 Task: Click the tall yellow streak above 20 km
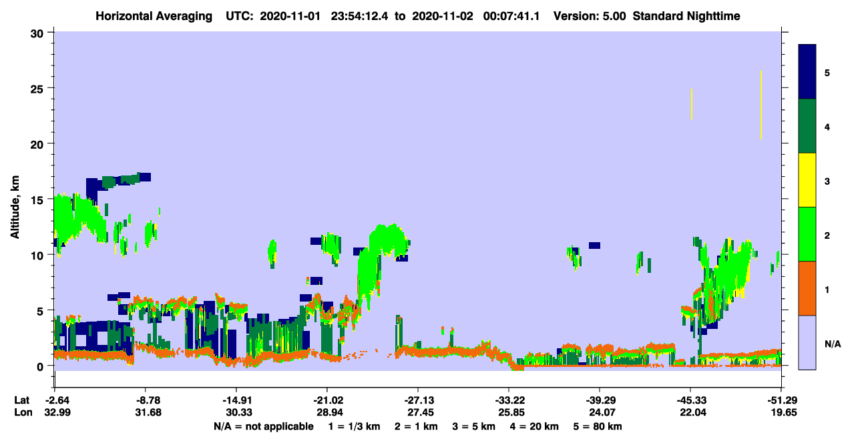pyautogui.click(x=761, y=105)
